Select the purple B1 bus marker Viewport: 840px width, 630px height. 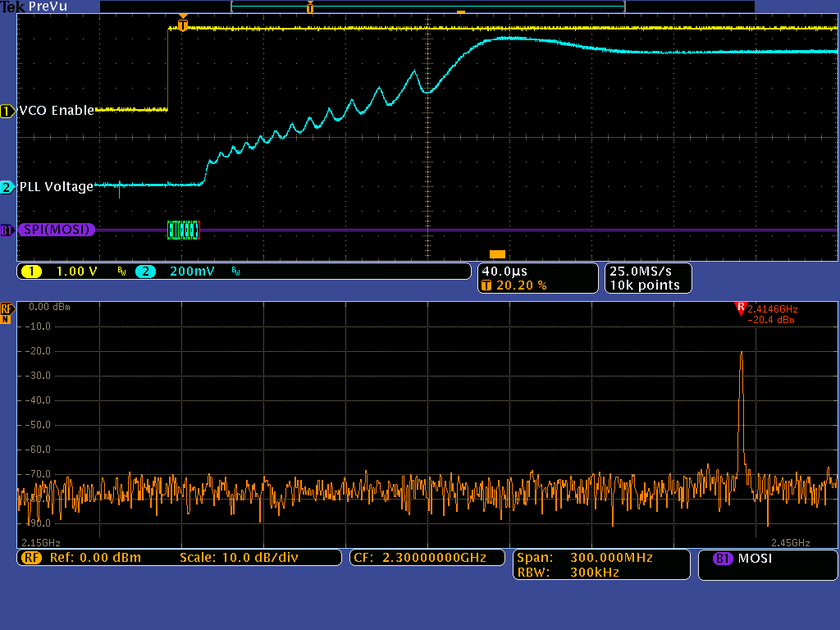(7, 231)
